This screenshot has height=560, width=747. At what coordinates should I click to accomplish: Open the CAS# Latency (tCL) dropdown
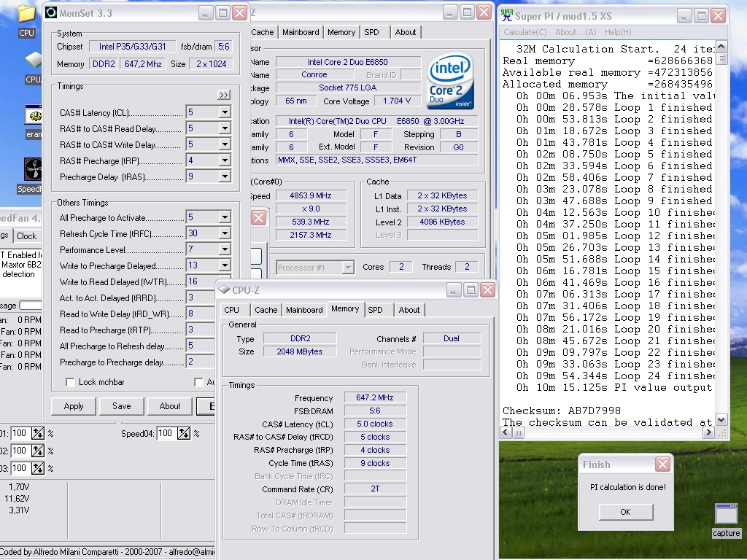(x=225, y=112)
